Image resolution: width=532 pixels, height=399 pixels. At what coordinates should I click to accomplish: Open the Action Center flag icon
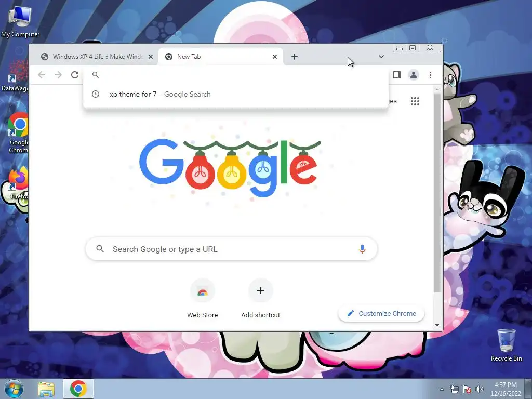[x=467, y=389]
